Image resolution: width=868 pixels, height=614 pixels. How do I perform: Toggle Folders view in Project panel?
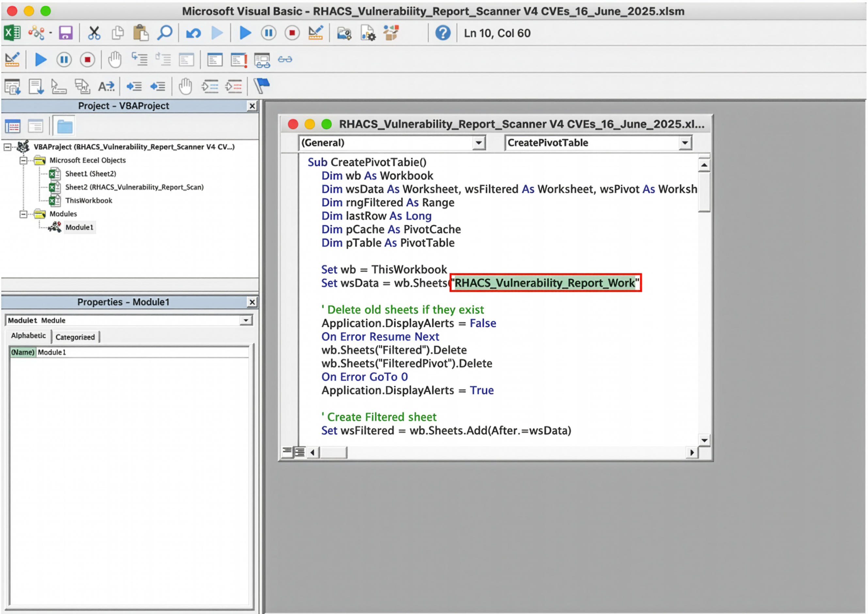pos(65,126)
